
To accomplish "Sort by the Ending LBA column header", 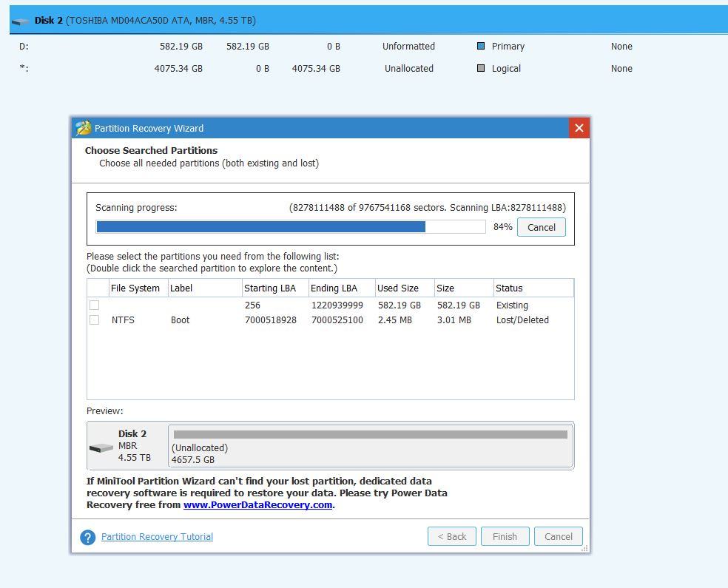I will (342, 288).
